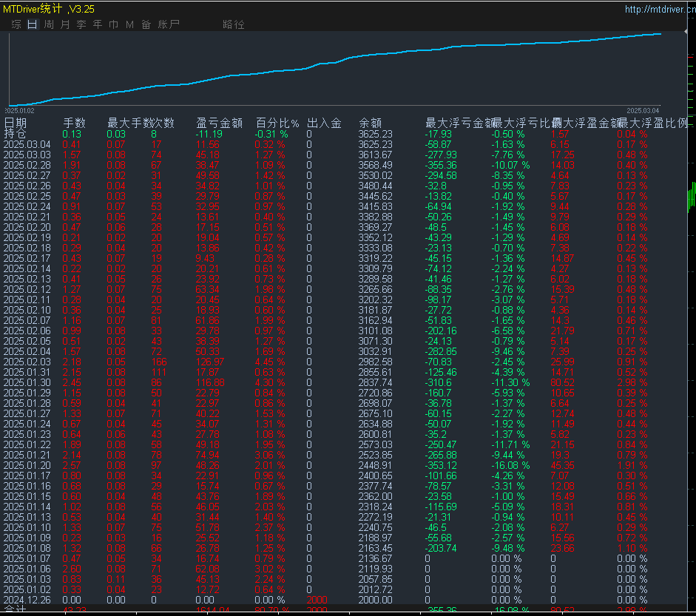Click the floating loss ratio -16.08 % in 2025.01.20 row
Viewport: 696px width, 616px height.
point(510,466)
